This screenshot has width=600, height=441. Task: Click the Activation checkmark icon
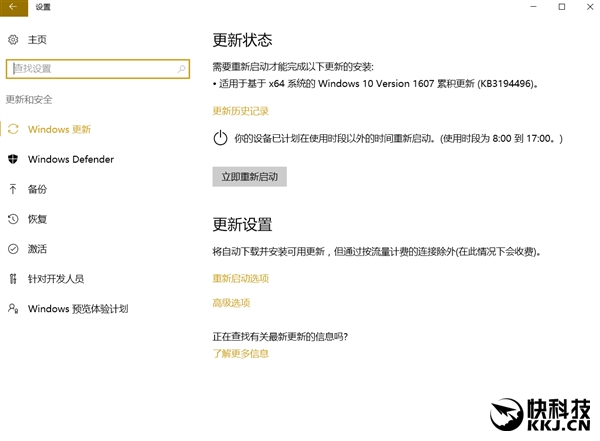pyautogui.click(x=13, y=249)
